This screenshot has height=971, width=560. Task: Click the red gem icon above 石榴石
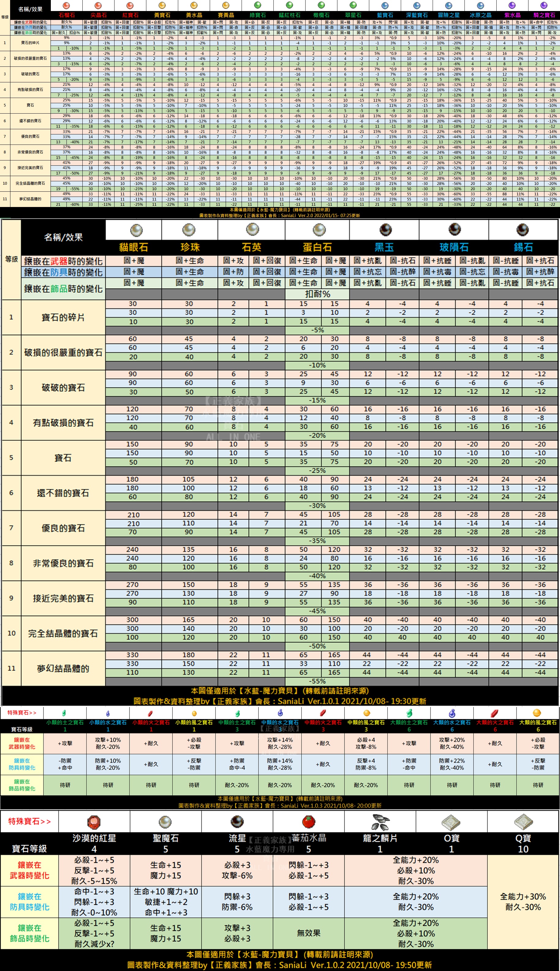66,6
